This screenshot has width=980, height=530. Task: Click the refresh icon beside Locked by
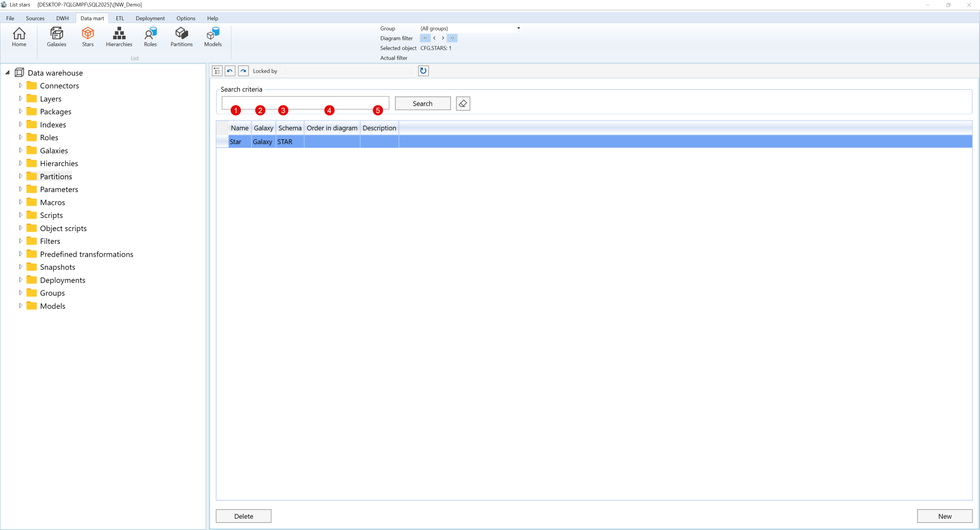423,71
